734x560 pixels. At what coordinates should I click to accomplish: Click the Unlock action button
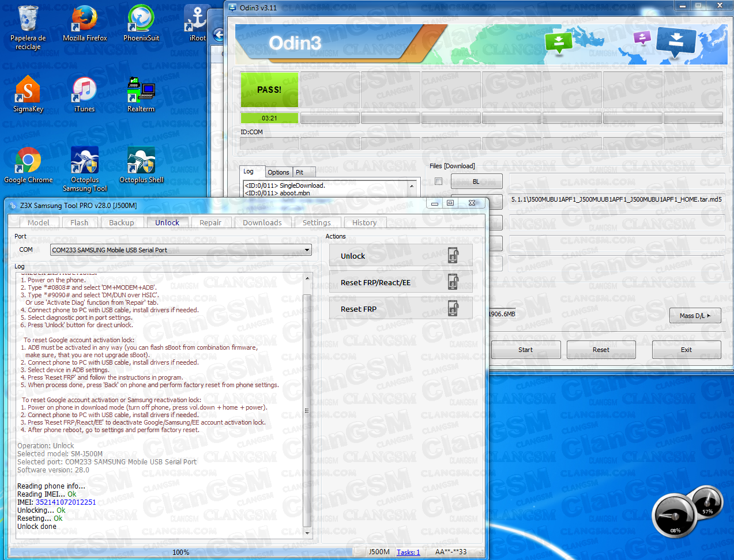(x=401, y=256)
